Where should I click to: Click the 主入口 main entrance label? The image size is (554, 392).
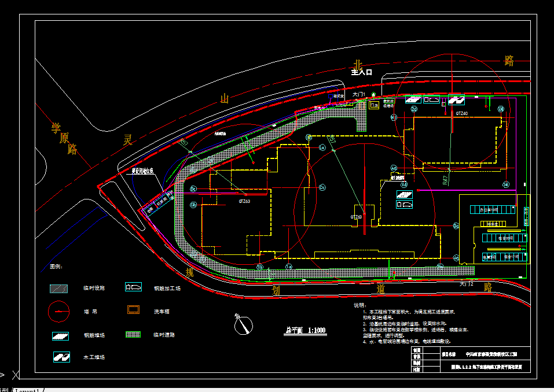pyautogui.click(x=361, y=72)
